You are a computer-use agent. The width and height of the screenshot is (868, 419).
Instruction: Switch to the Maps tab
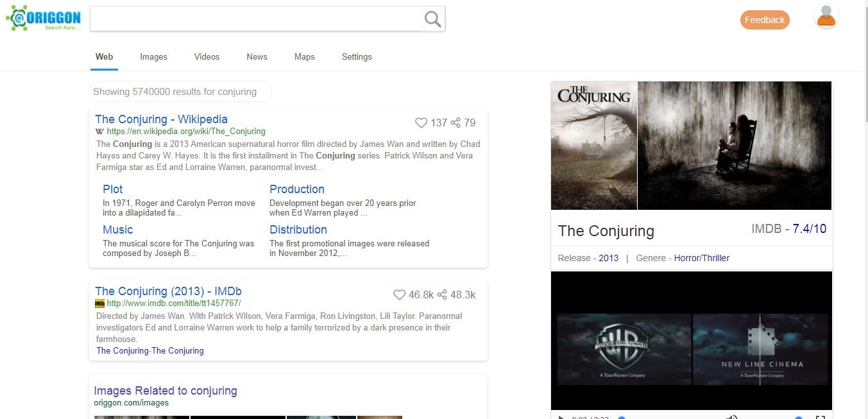pos(305,56)
